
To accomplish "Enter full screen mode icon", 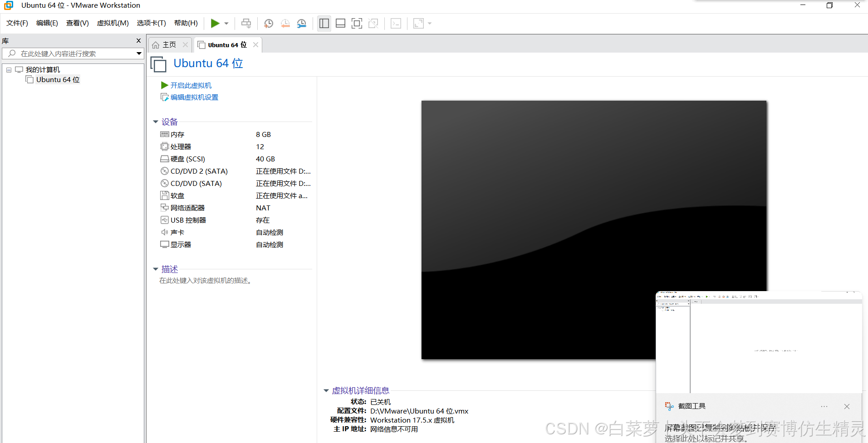I will click(357, 23).
